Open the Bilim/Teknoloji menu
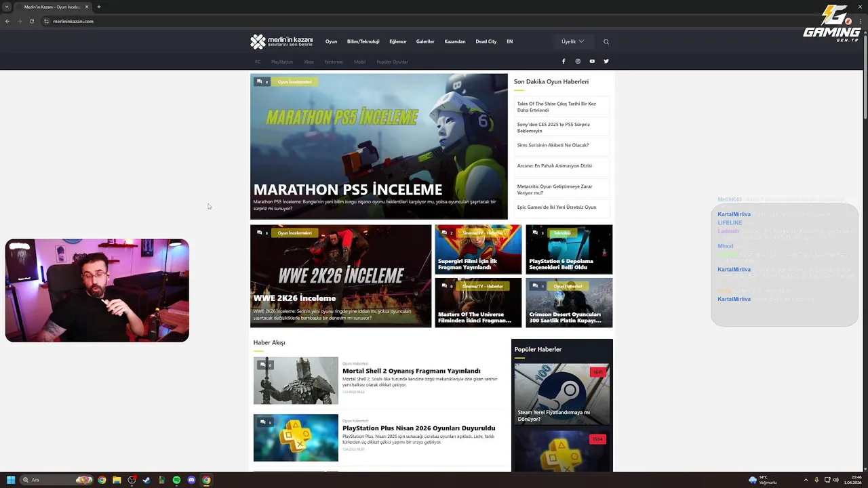Screen dimensions: 868x488 coord(363,41)
